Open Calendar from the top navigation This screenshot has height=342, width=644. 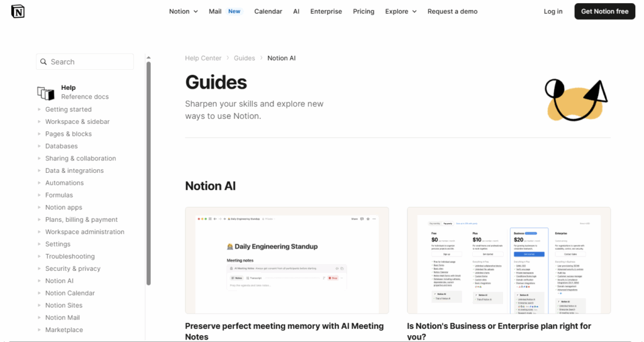click(x=268, y=11)
